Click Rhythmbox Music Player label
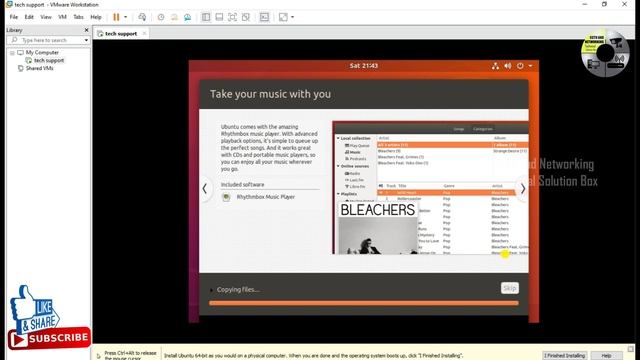Image resolution: width=640 pixels, height=360 pixels. point(266,197)
